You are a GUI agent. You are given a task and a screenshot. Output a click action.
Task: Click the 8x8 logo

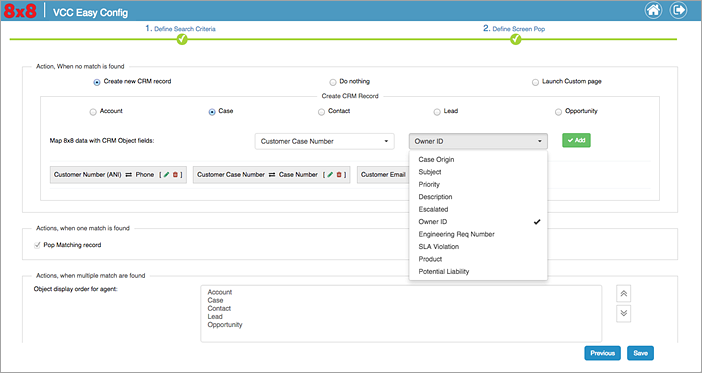point(19,11)
